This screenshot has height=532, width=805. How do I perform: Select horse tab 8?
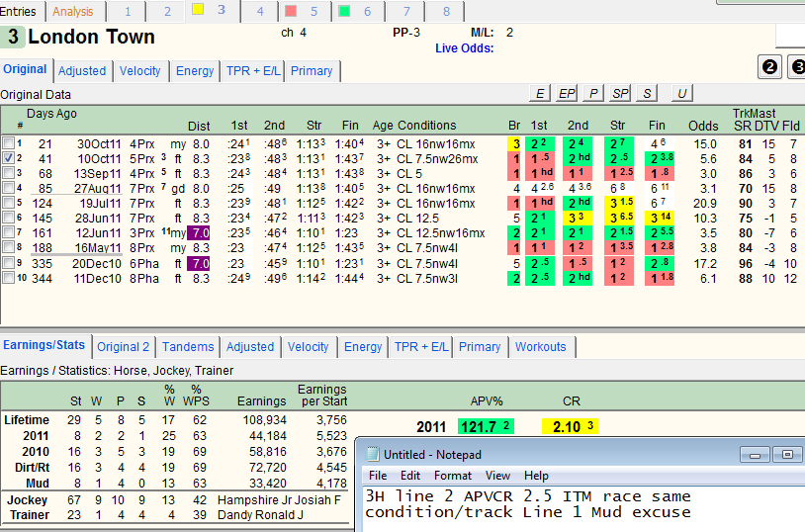(446, 11)
